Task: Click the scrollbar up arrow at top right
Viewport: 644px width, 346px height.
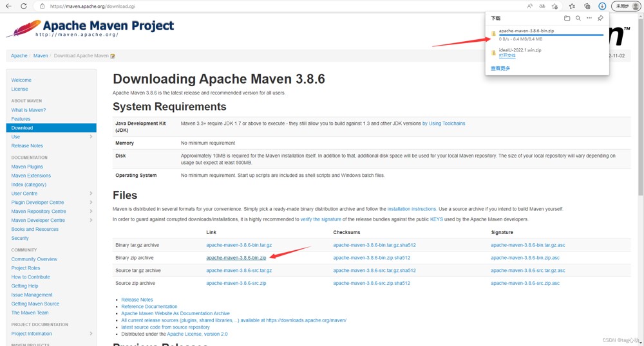Action: 641,15
